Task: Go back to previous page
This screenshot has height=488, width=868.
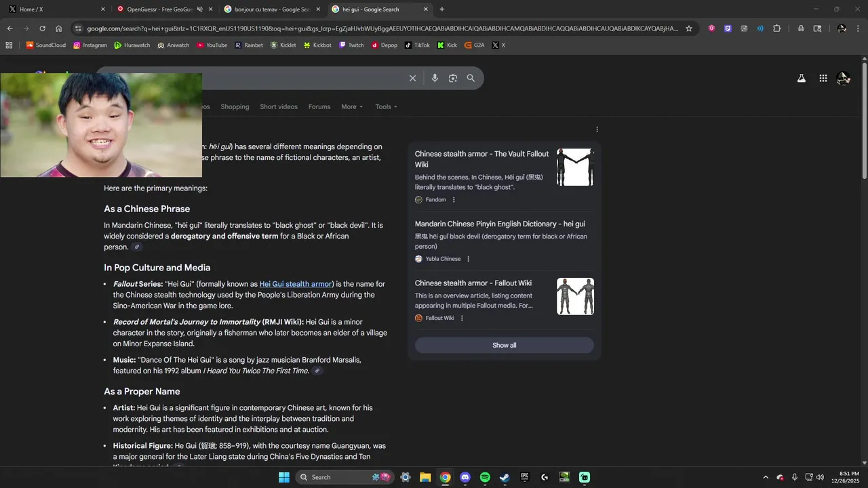Action: 9,28
